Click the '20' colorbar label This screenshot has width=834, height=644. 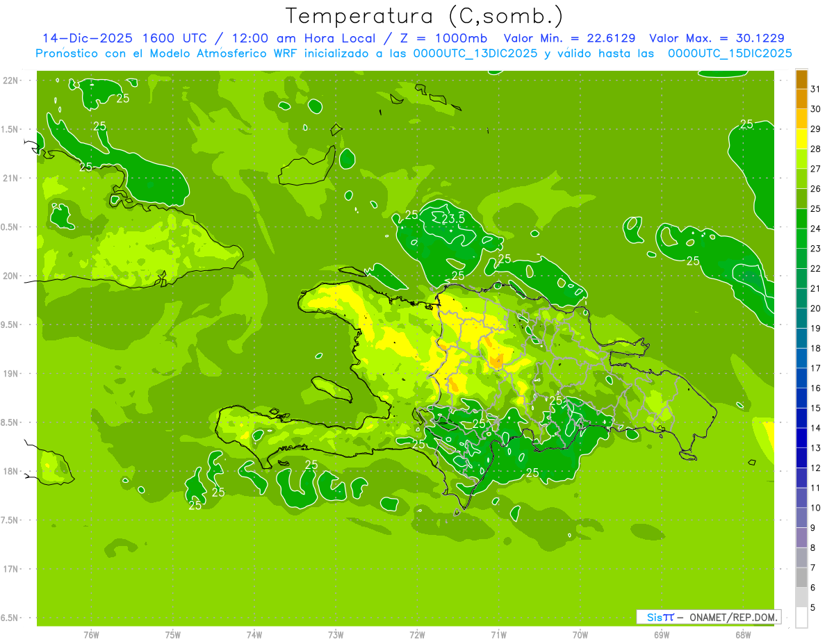pos(816,308)
